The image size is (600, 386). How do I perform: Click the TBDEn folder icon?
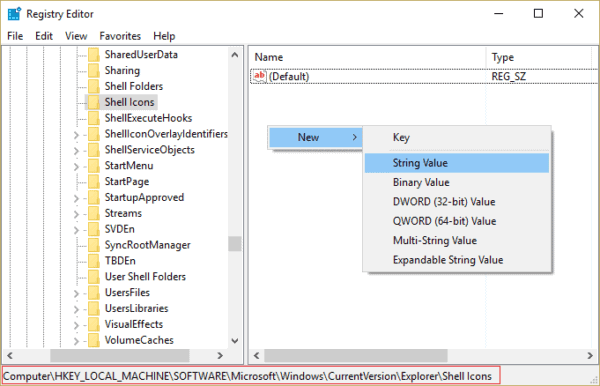click(94, 261)
